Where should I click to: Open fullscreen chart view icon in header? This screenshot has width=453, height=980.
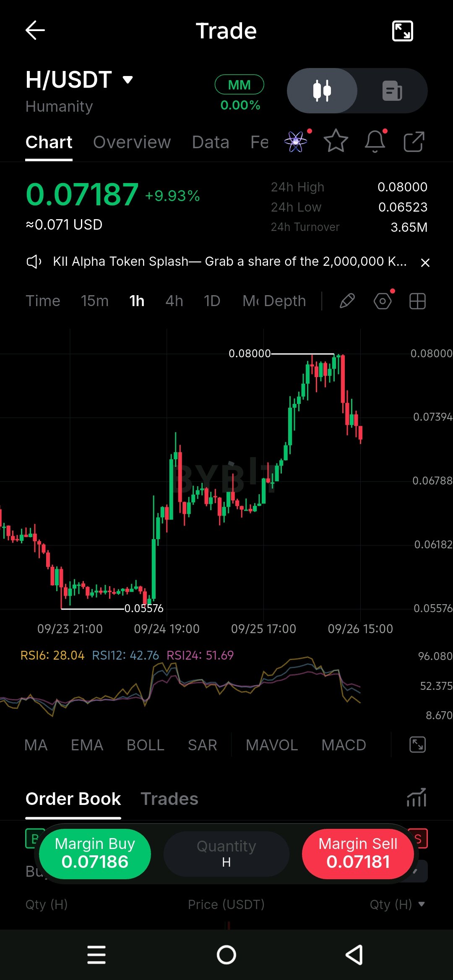pos(402,31)
